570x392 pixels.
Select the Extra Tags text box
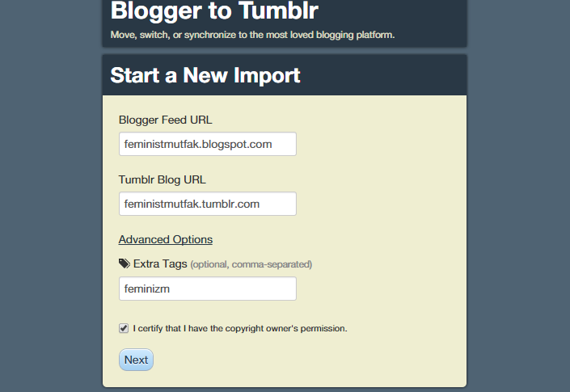click(207, 289)
